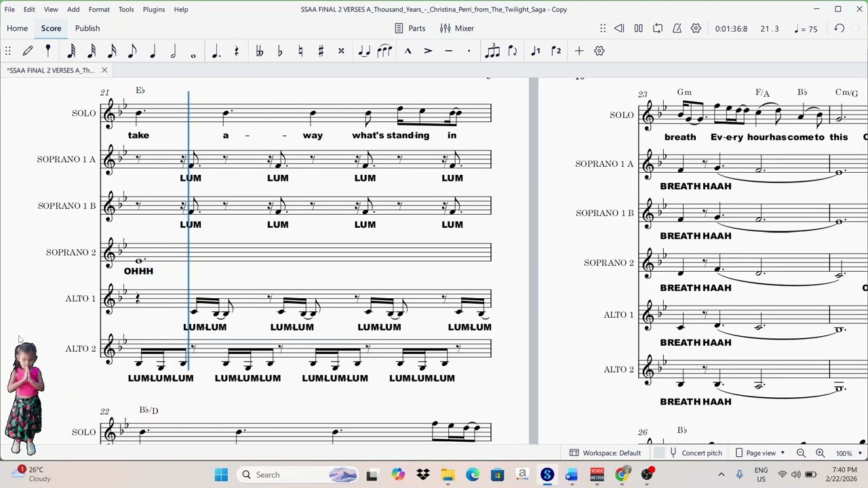Open the Add menu
The height and width of the screenshot is (488, 868).
[x=73, y=9]
